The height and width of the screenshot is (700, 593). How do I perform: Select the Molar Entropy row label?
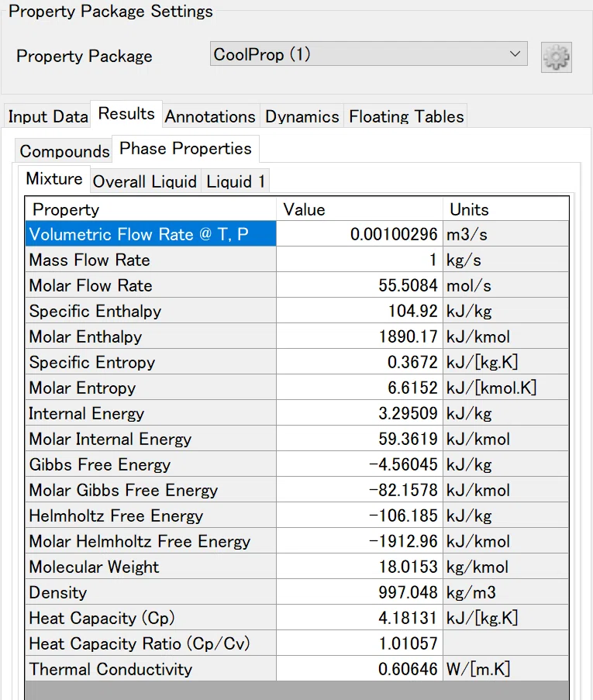[151, 388]
